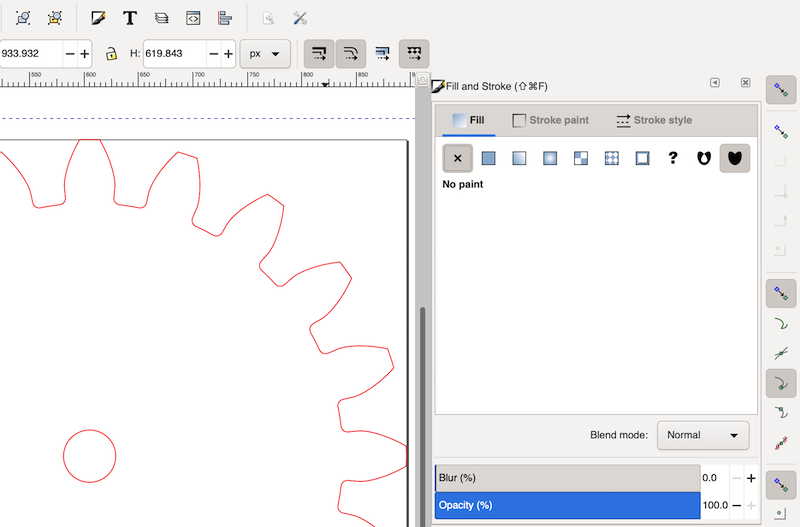The width and height of the screenshot is (800, 527).
Task: Toggle scale stroke width with object
Action: click(x=319, y=54)
